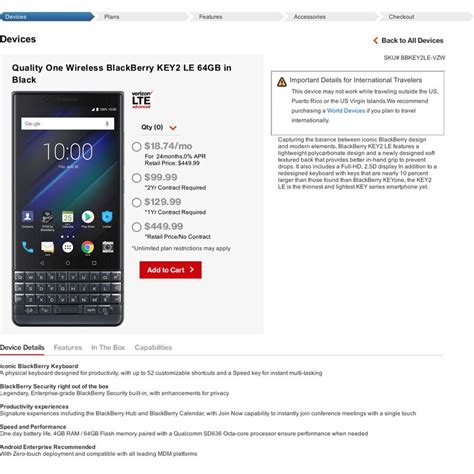This screenshot has width=474, height=474.
Task: Open the In The Box tab
Action: 108,347
